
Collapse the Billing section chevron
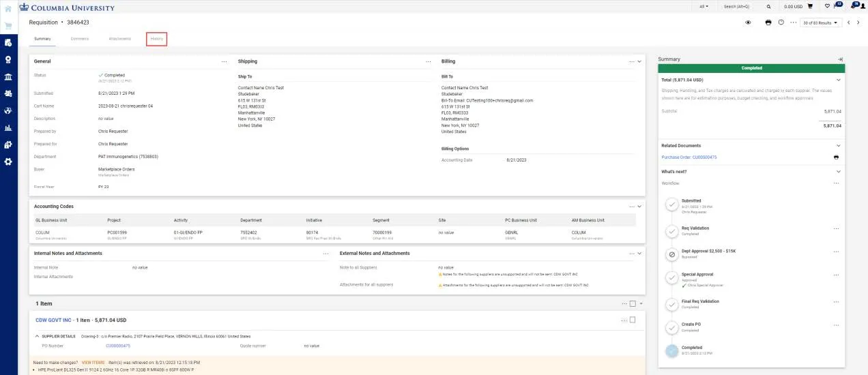[639, 61]
